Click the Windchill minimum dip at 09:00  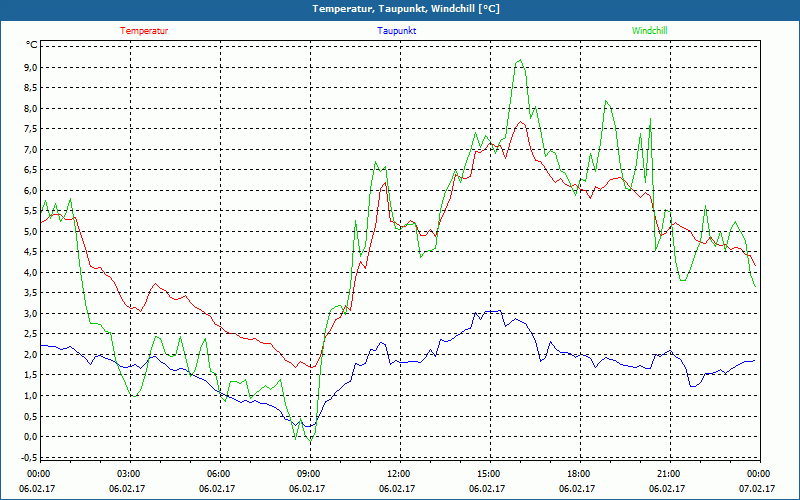(310, 441)
